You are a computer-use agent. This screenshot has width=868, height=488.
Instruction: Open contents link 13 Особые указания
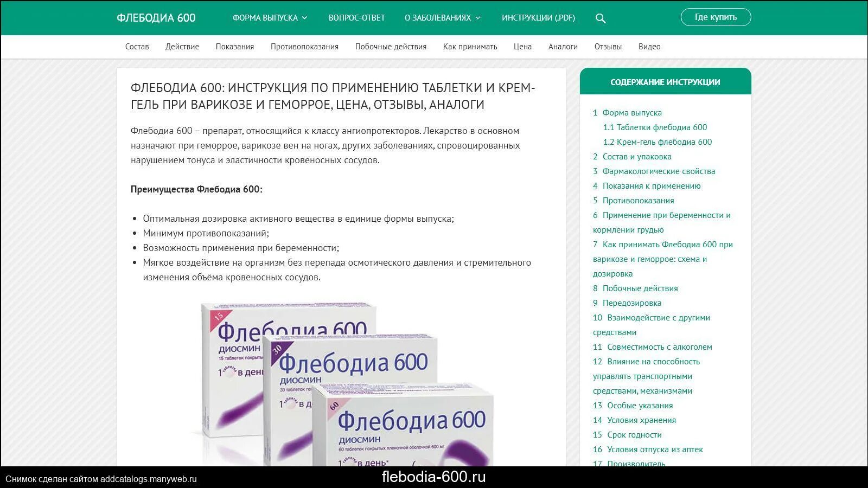tap(633, 406)
